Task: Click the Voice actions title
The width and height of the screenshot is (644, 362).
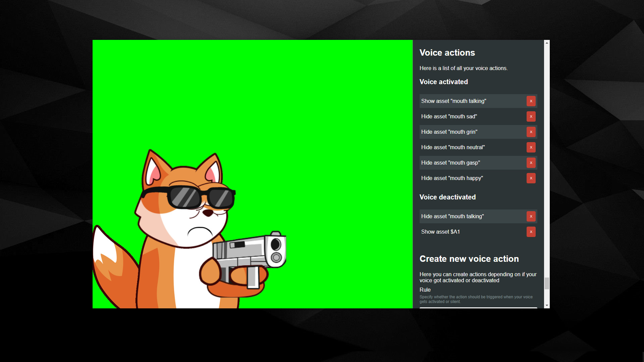Action: pos(447,53)
